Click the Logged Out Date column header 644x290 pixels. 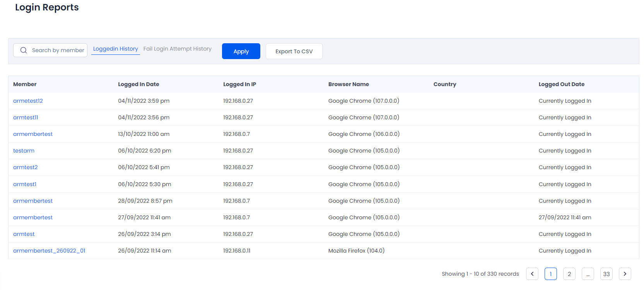562,84
